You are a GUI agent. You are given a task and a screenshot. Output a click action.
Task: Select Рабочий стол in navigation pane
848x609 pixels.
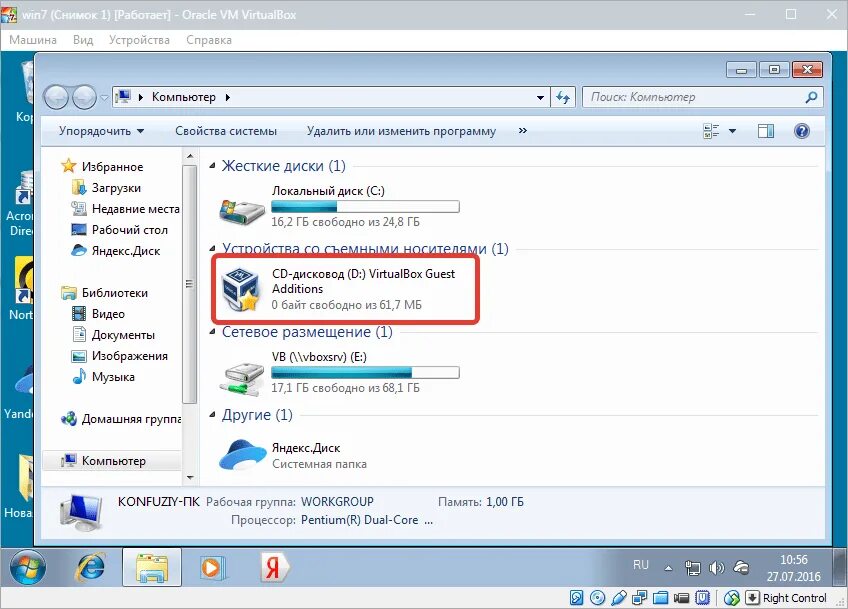point(120,230)
